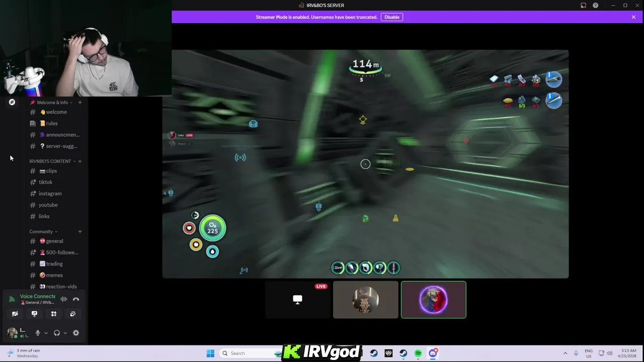Open ENG US language switcher
This screenshot has width=644, height=362.
pyautogui.click(x=589, y=353)
